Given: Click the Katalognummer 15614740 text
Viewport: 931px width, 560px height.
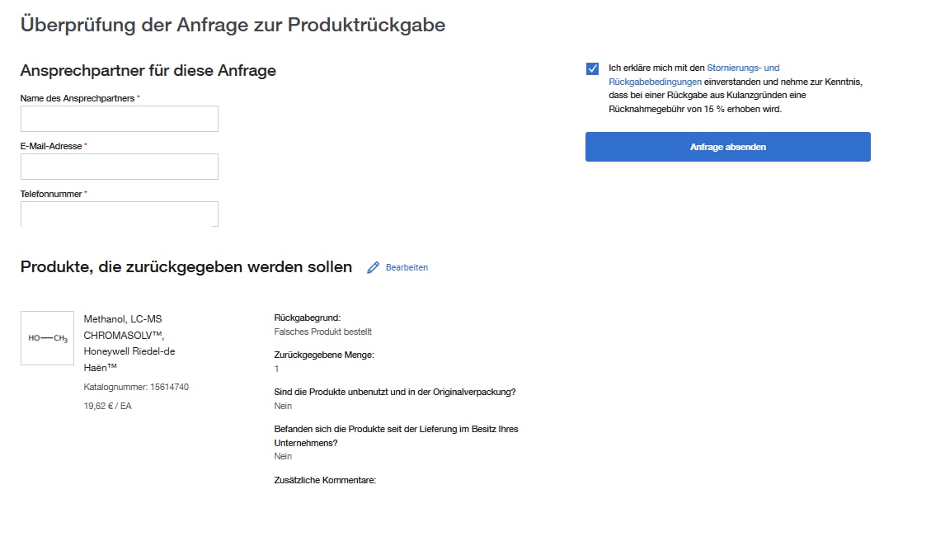Looking at the screenshot, I should (136, 387).
